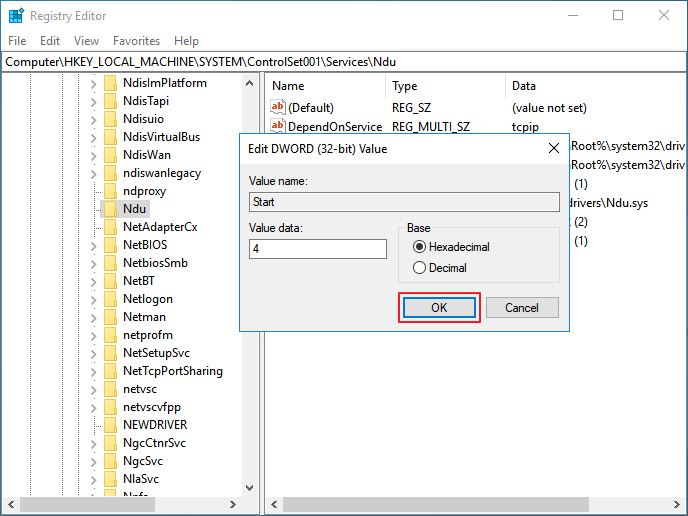Select the NgcSvc tree label
The image size is (688, 516).
143,461
